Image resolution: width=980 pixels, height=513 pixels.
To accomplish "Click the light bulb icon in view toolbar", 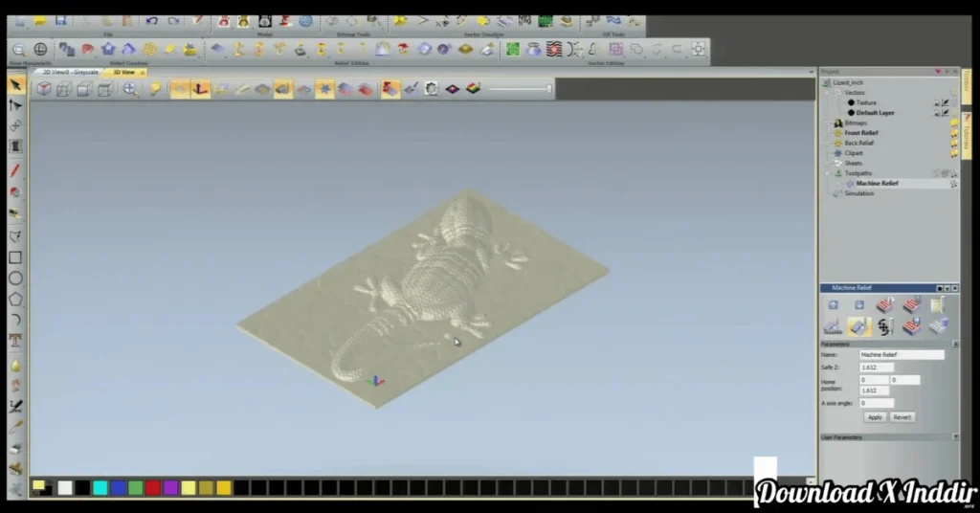I will click(155, 89).
